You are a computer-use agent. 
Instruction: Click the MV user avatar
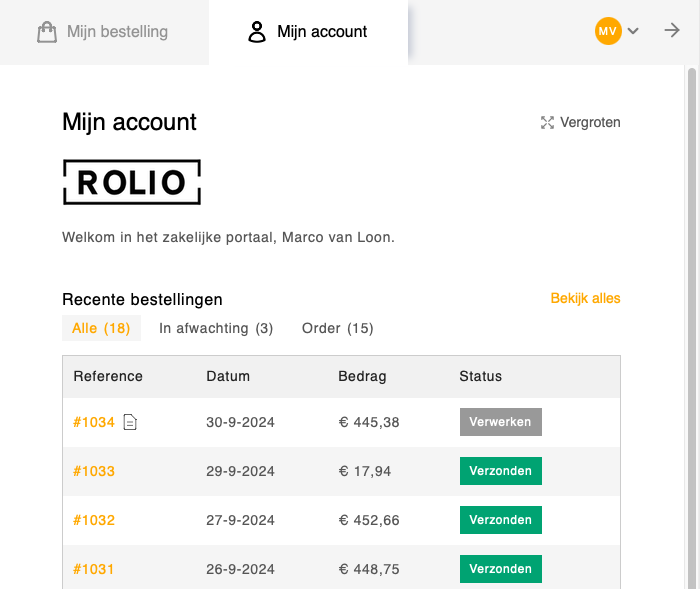[607, 31]
